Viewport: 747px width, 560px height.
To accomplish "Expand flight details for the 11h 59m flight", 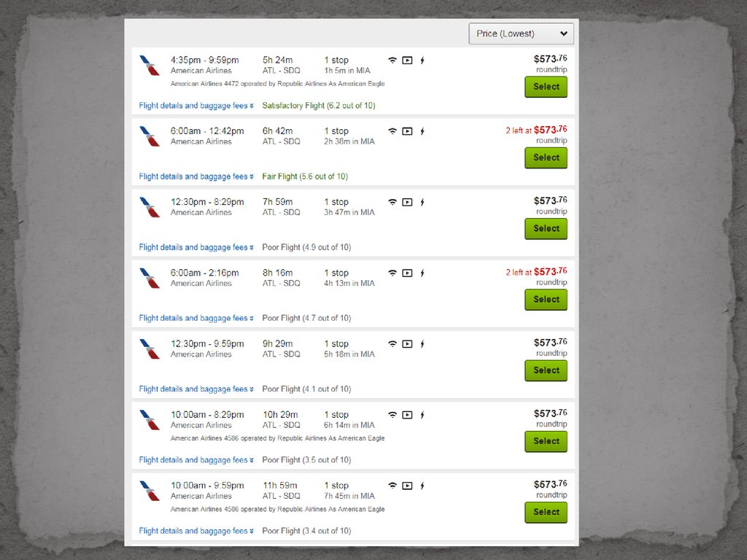I will point(196,531).
